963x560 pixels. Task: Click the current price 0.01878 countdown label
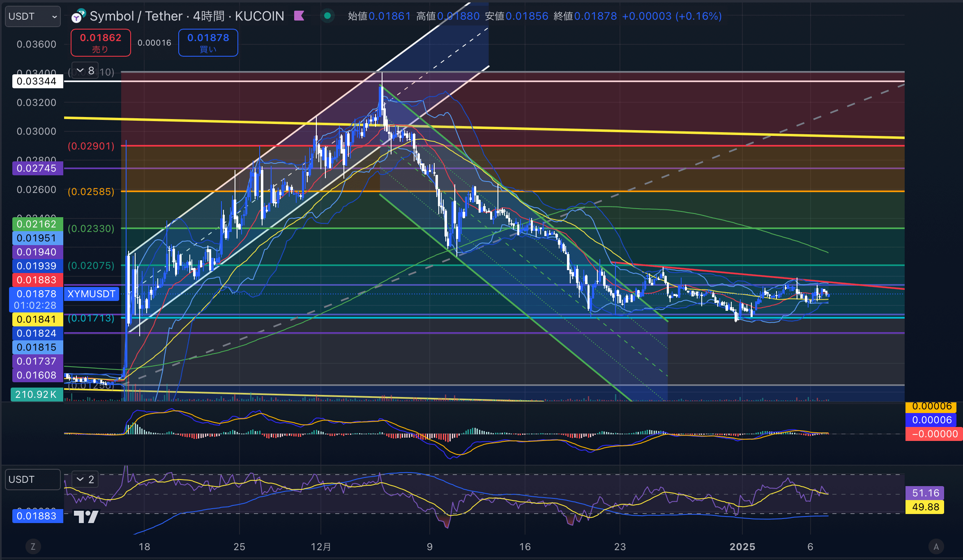click(36, 300)
